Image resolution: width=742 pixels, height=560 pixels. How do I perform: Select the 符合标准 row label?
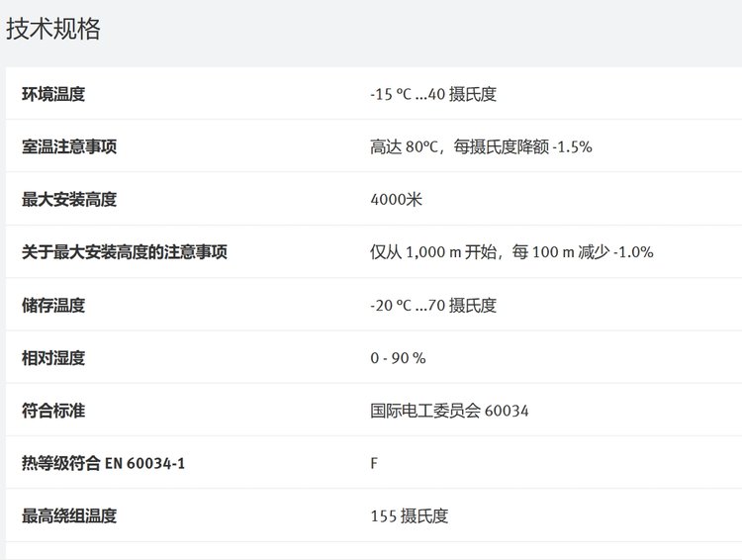(53, 411)
